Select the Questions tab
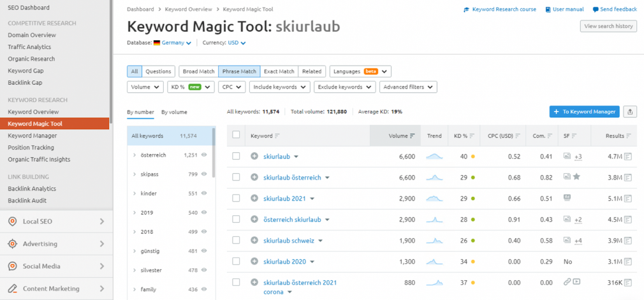Image resolution: width=644 pixels, height=300 pixels. (x=158, y=71)
